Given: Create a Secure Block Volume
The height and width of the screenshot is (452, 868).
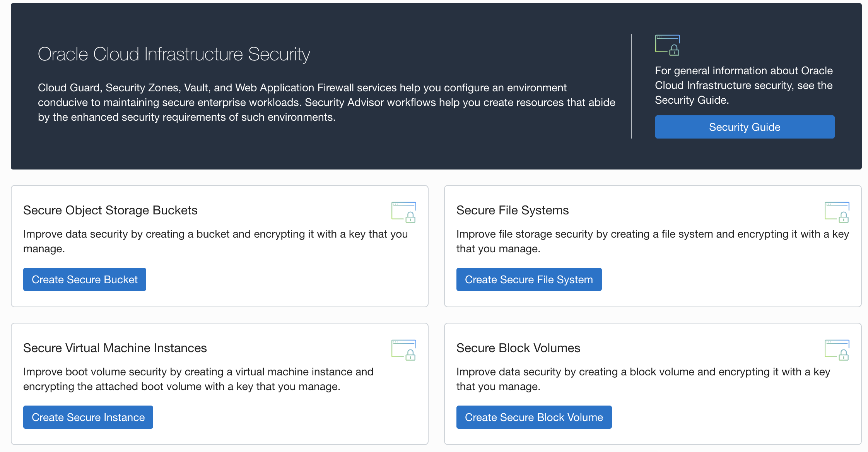Looking at the screenshot, I should (534, 417).
